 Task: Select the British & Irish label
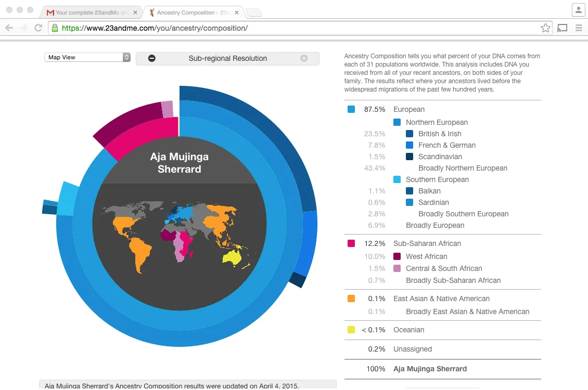(x=440, y=134)
